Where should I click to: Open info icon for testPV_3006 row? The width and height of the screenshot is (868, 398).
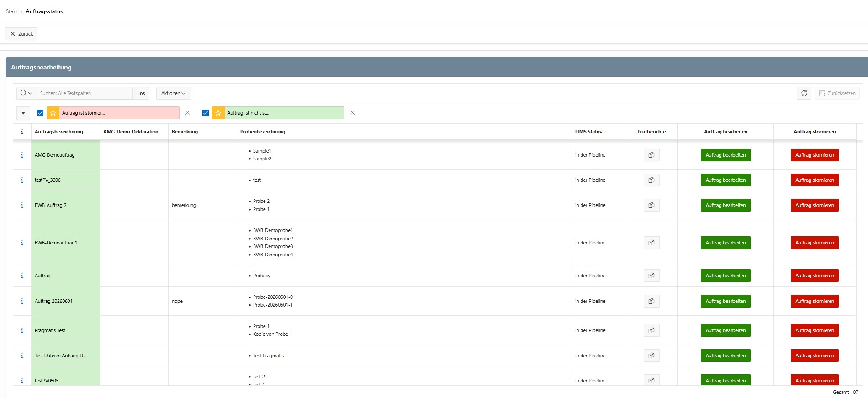pyautogui.click(x=22, y=180)
